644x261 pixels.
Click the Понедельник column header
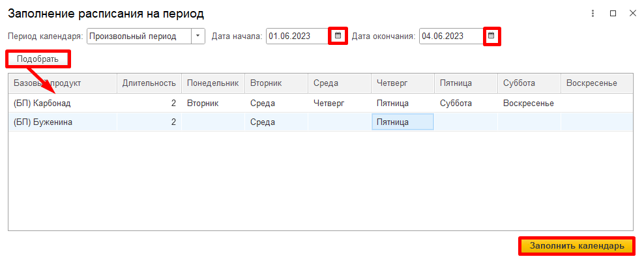tap(213, 83)
